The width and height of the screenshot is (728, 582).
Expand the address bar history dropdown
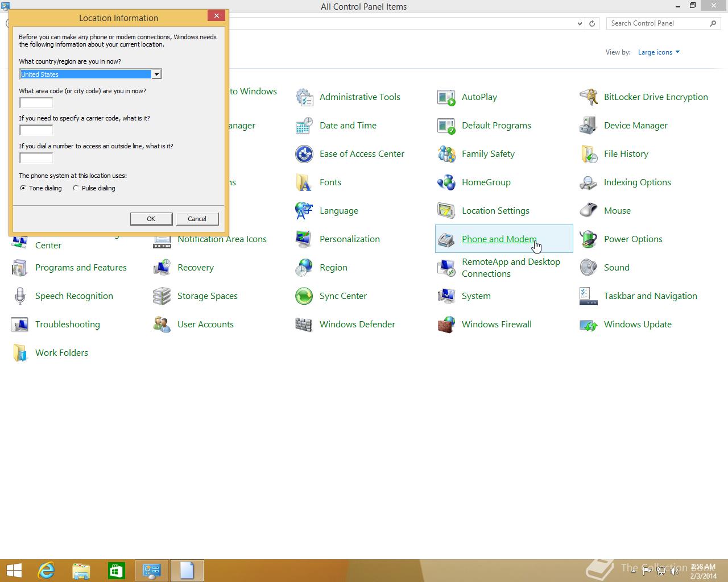[x=580, y=23]
